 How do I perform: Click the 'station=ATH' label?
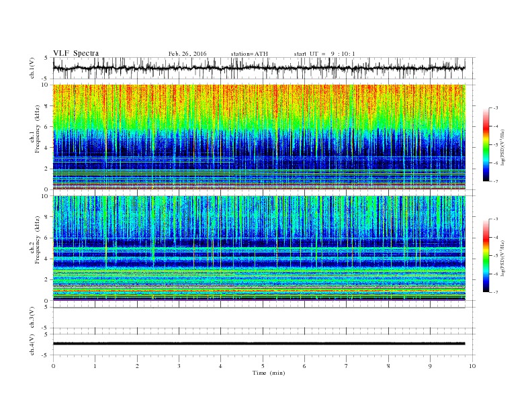tap(249, 54)
